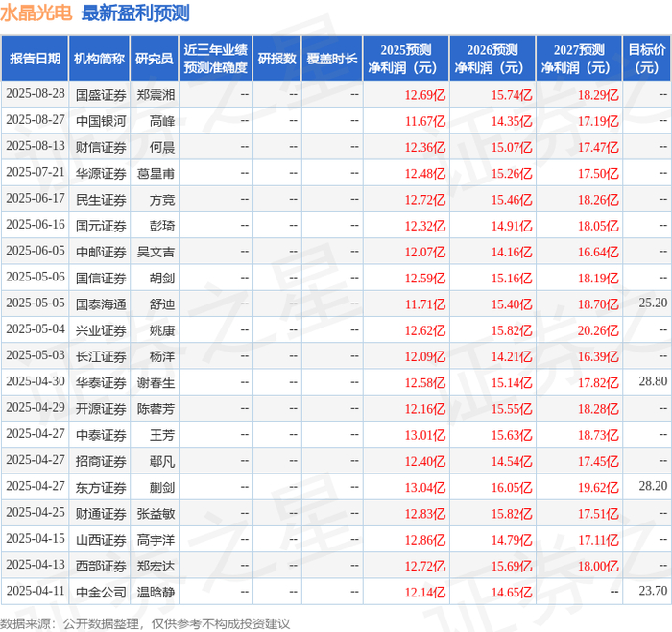
Task: Click analyst name 葛星甫
Action: point(156,173)
